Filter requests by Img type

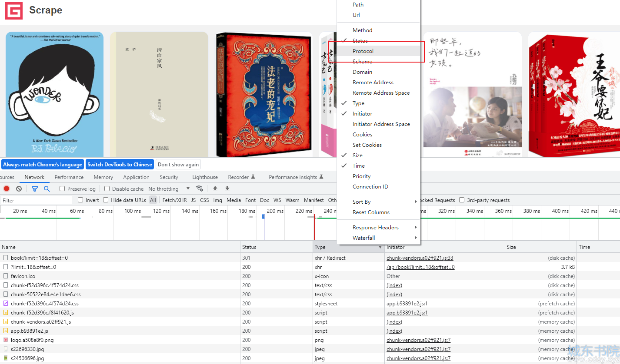[217, 200]
